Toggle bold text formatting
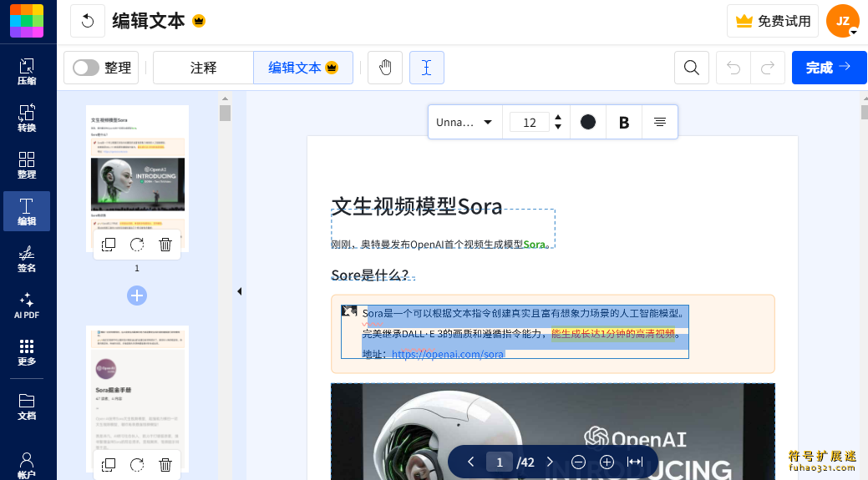The image size is (868, 480). pos(624,122)
